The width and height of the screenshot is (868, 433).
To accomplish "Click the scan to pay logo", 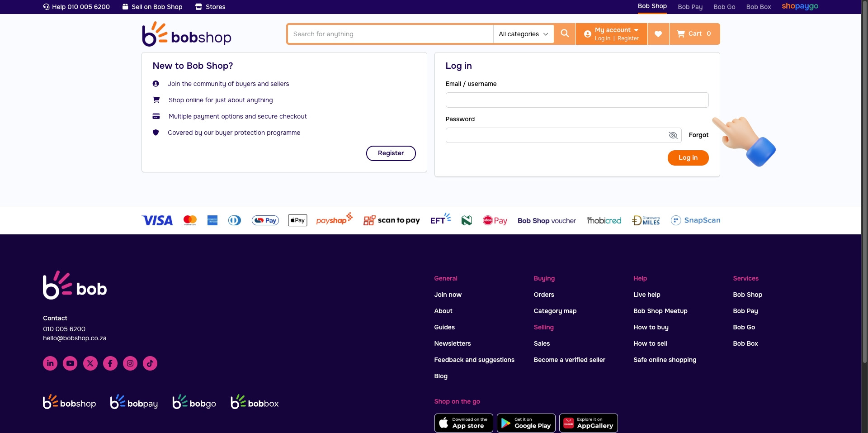I will click(x=392, y=220).
